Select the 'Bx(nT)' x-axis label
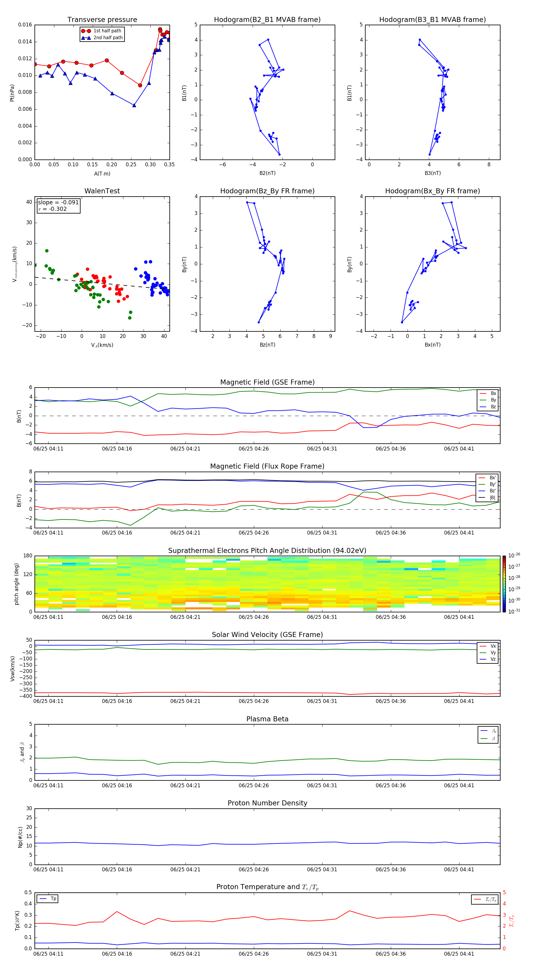 (432, 345)
